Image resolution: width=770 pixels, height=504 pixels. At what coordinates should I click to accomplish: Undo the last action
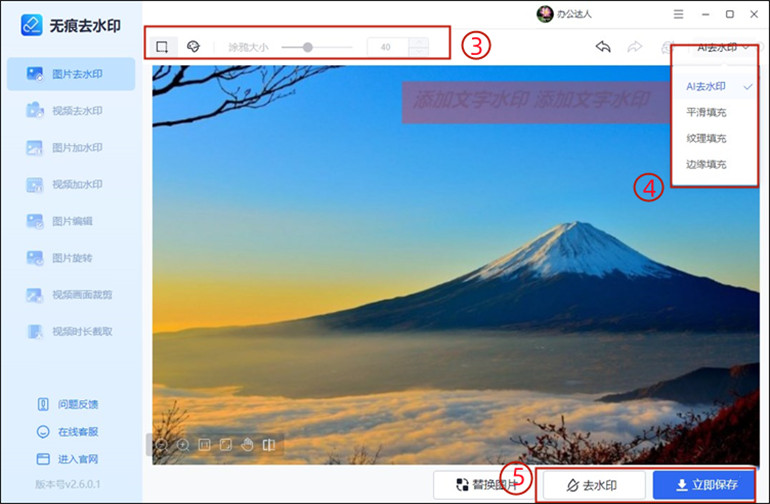pyautogui.click(x=603, y=47)
